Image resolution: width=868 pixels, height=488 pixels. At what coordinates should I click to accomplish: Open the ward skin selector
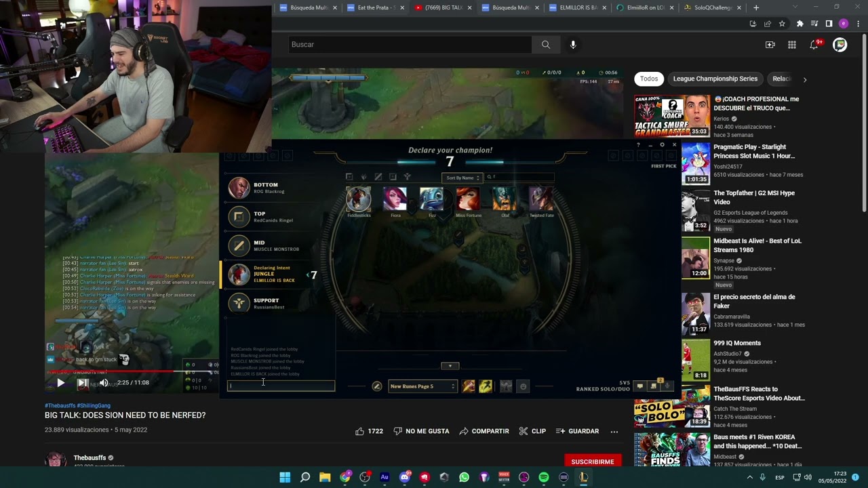click(506, 386)
